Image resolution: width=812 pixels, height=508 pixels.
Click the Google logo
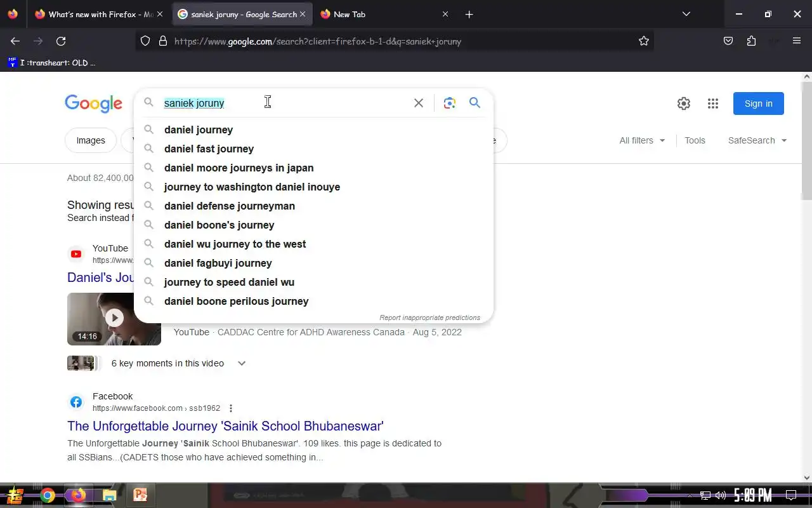93,104
